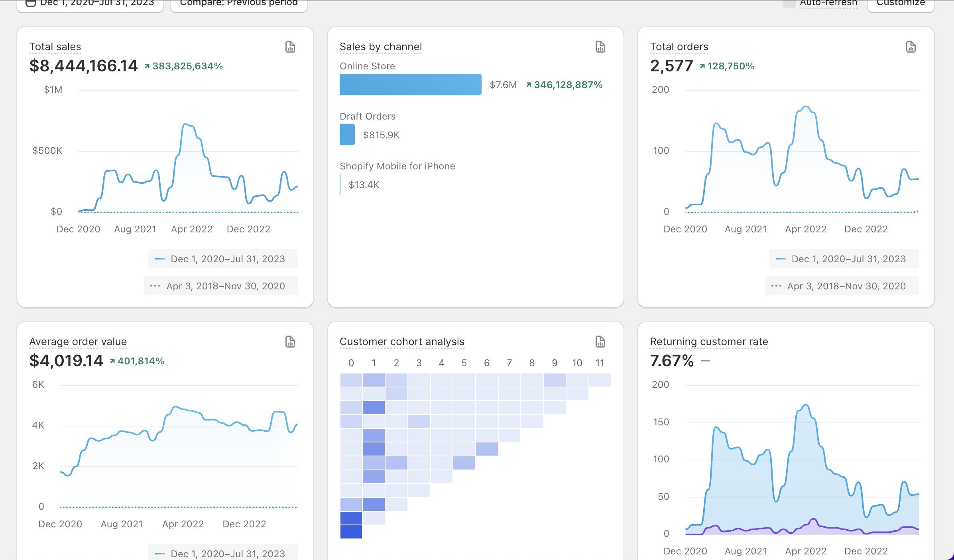
Task: Open Total sales report icon
Action: click(290, 47)
